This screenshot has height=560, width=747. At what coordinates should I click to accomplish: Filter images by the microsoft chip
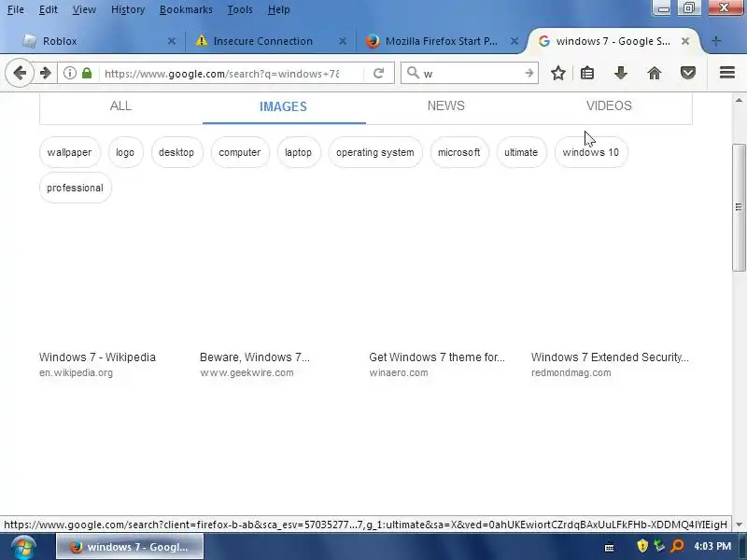[459, 152]
